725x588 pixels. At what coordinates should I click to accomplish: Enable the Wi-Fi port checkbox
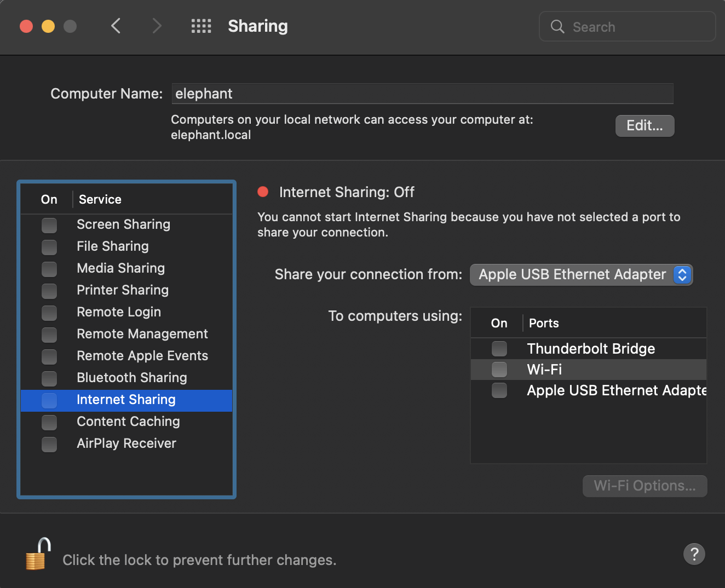point(499,370)
